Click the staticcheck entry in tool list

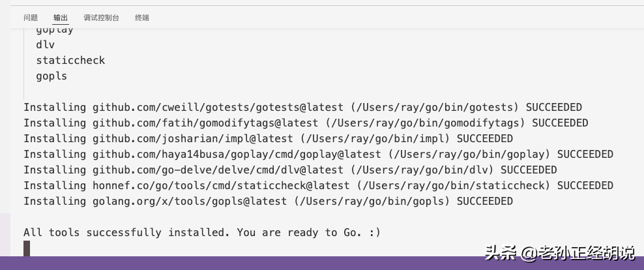pyautogui.click(x=70, y=61)
